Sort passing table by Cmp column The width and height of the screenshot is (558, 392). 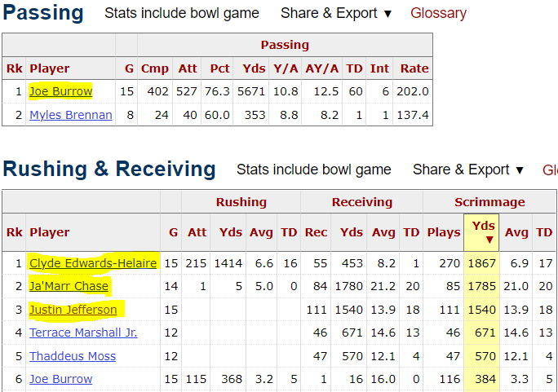155,68
